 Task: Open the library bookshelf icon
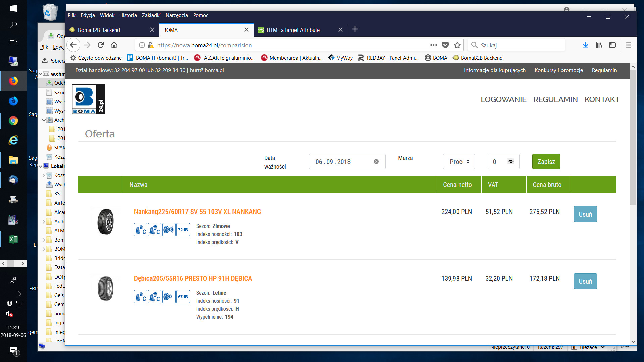pos(599,45)
